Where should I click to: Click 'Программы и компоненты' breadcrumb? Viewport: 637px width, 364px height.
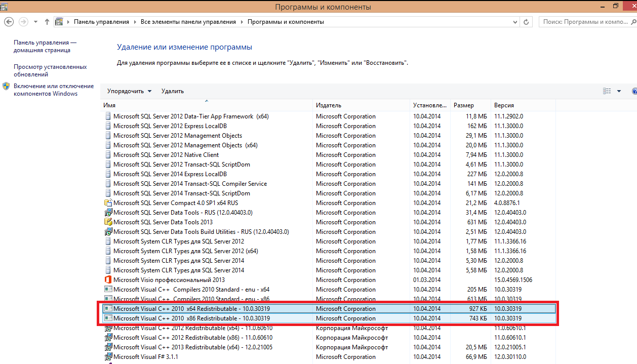pyautogui.click(x=286, y=22)
